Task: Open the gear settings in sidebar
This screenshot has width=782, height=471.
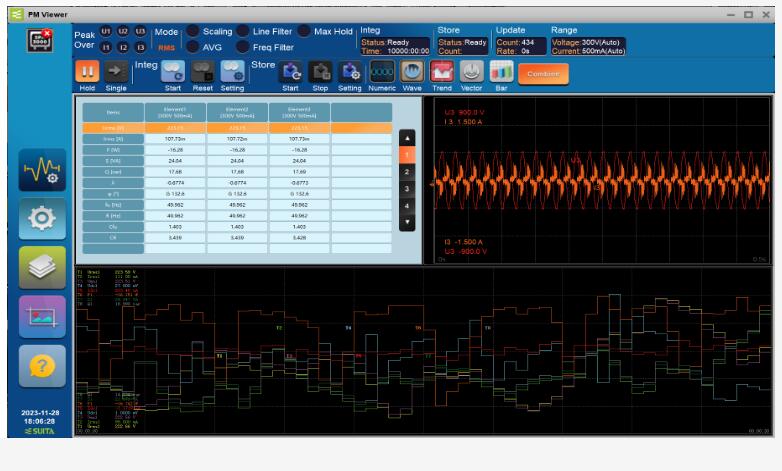Action: (x=42, y=219)
